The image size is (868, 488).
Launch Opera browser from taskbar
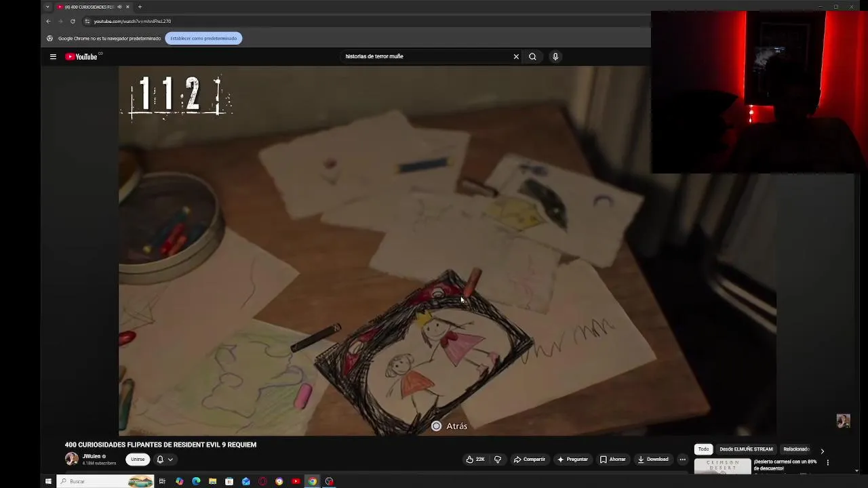coord(262,481)
